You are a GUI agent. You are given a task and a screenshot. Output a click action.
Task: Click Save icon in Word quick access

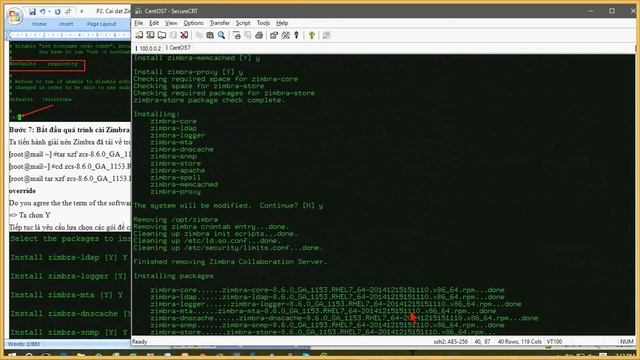point(32,11)
